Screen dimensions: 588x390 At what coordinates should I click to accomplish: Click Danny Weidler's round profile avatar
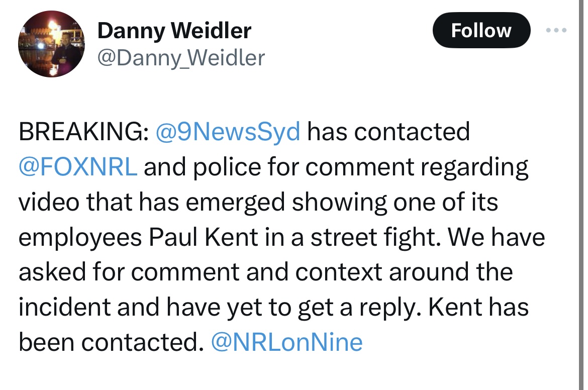coord(52,44)
